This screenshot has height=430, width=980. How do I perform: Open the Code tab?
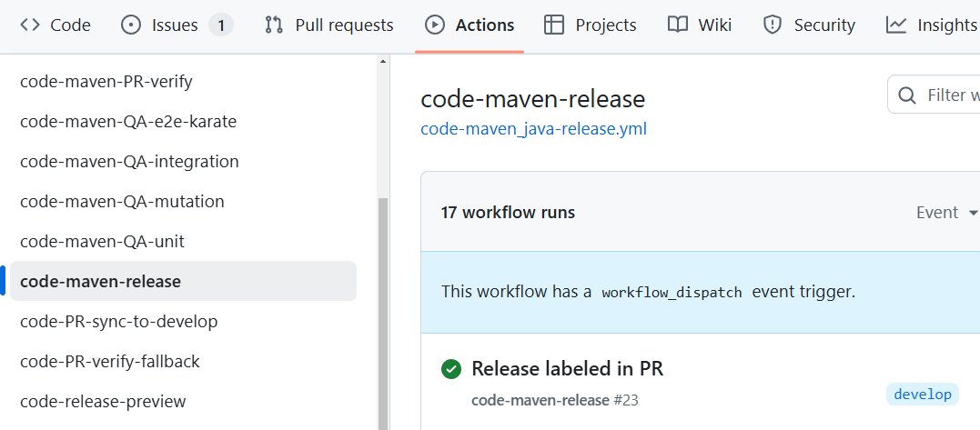(x=55, y=25)
